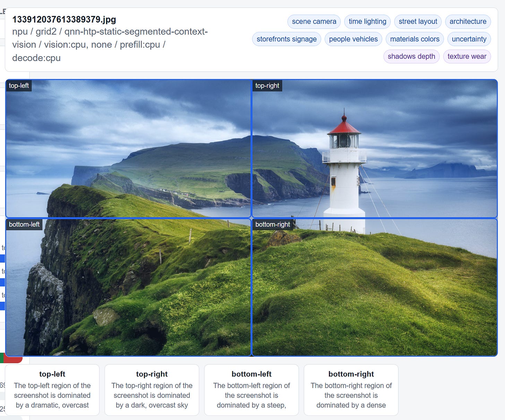Click the top-left image quadrant
The height and width of the screenshot is (420, 505).
coord(128,148)
